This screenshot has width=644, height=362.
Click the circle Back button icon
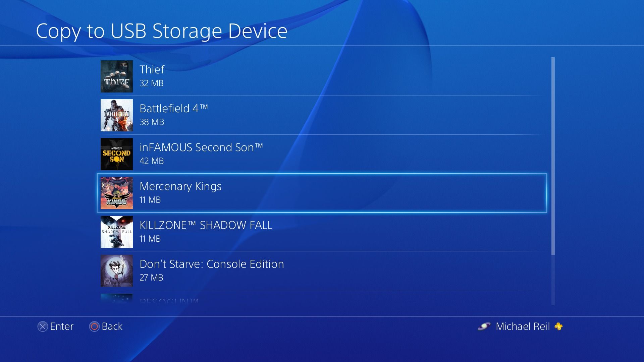94,326
